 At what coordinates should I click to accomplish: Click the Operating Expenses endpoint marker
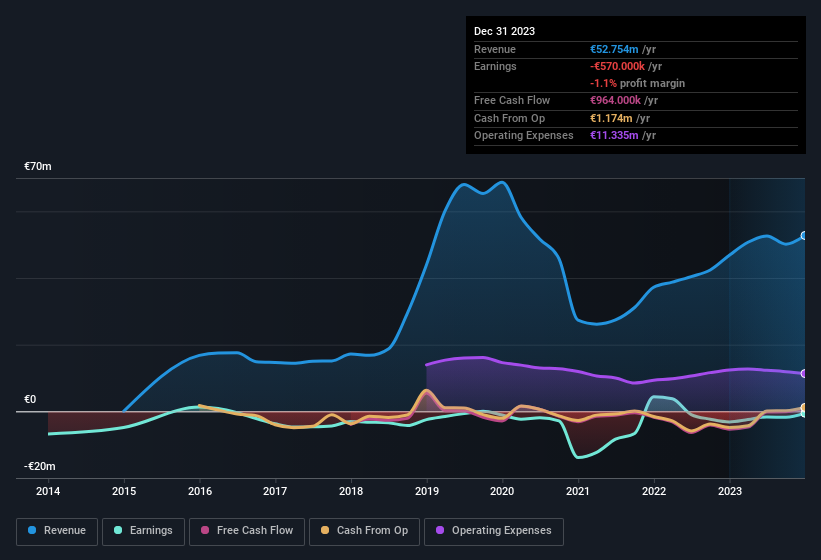[x=803, y=373]
